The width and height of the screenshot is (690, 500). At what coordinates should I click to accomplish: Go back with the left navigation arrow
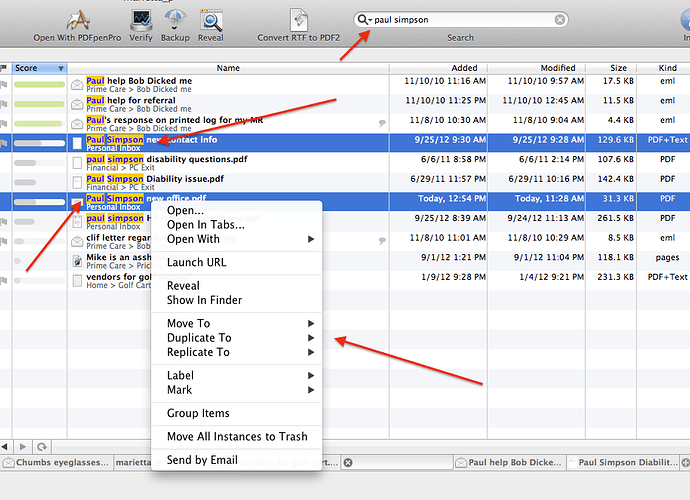pyautogui.click(x=5, y=447)
